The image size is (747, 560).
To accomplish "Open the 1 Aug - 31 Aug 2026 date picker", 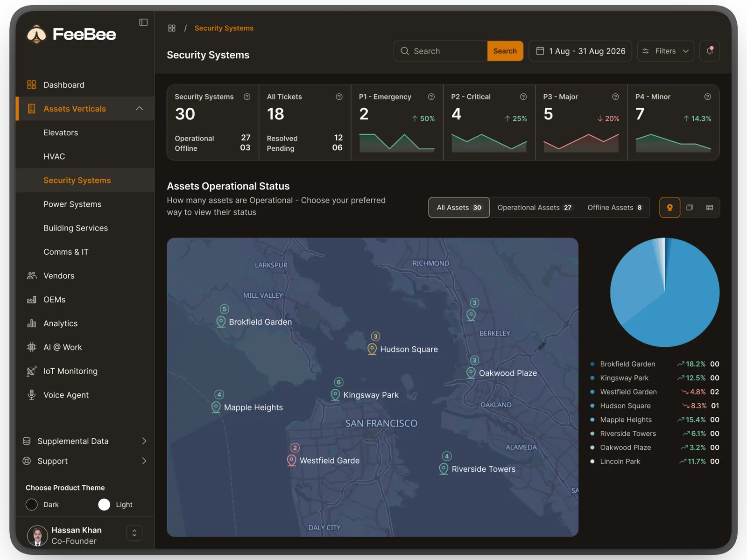I will [x=580, y=51].
